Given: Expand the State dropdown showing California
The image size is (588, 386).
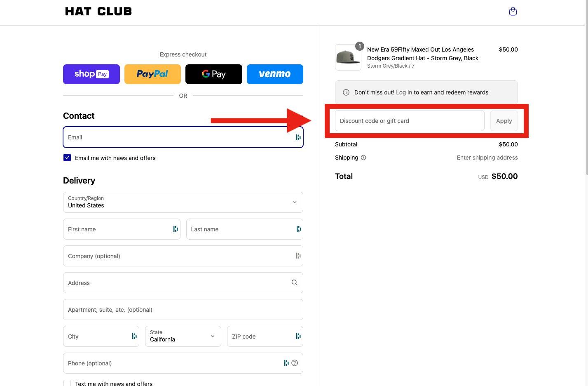Looking at the screenshot, I should (183, 336).
